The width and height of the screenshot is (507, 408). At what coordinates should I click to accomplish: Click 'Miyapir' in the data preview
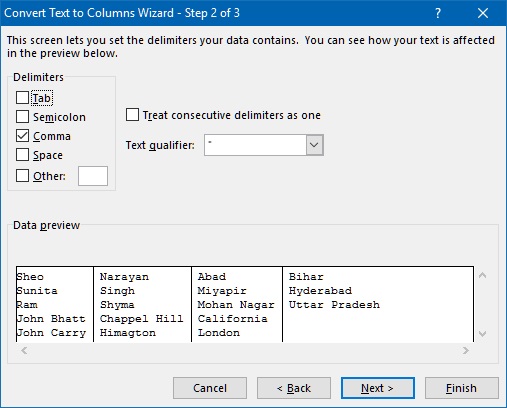tap(222, 291)
